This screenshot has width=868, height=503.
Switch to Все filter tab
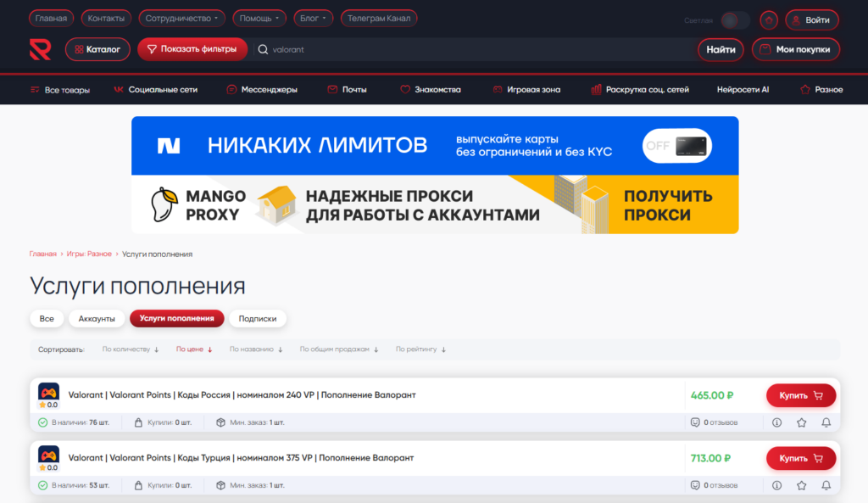(47, 319)
